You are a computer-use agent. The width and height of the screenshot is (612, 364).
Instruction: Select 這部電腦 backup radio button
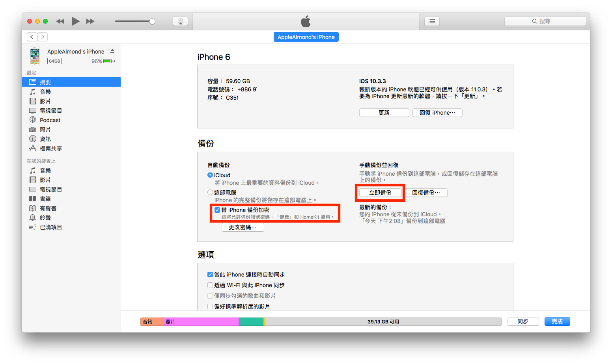(x=210, y=193)
